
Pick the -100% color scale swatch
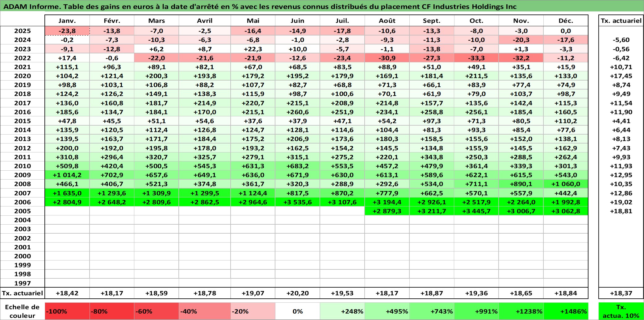click(67, 311)
